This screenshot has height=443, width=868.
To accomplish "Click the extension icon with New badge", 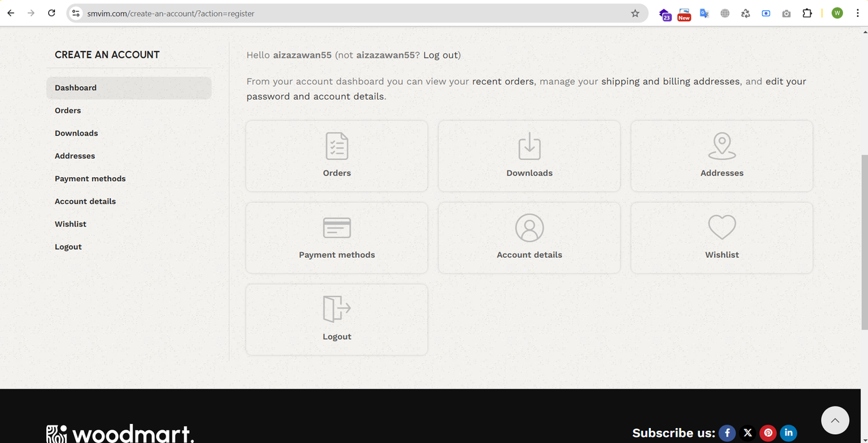I will tap(684, 14).
